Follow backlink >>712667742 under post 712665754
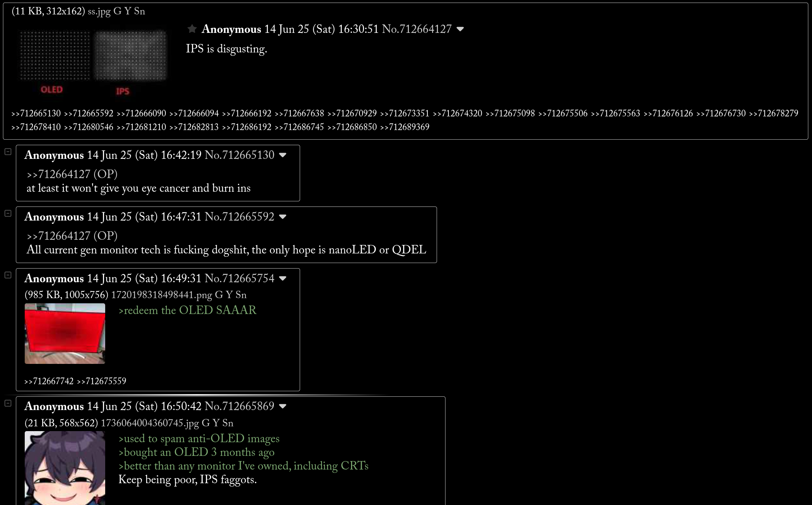The height and width of the screenshot is (505, 812). click(49, 381)
